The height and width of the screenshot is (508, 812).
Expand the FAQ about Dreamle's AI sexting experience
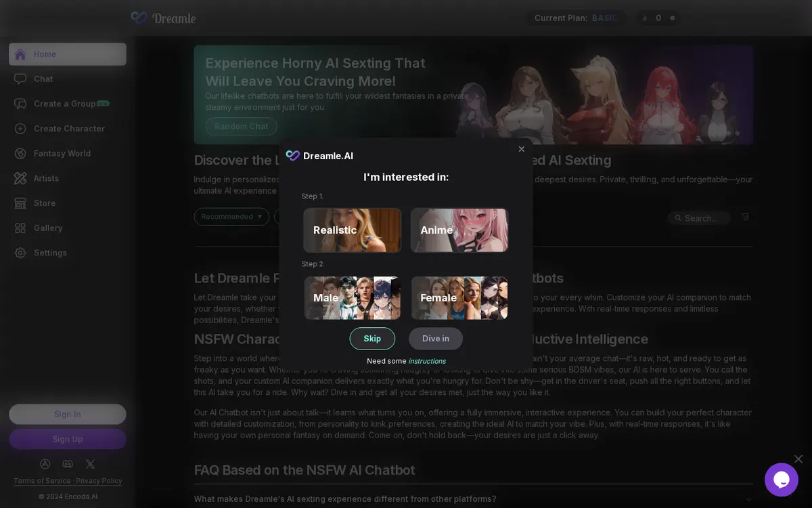(473, 499)
